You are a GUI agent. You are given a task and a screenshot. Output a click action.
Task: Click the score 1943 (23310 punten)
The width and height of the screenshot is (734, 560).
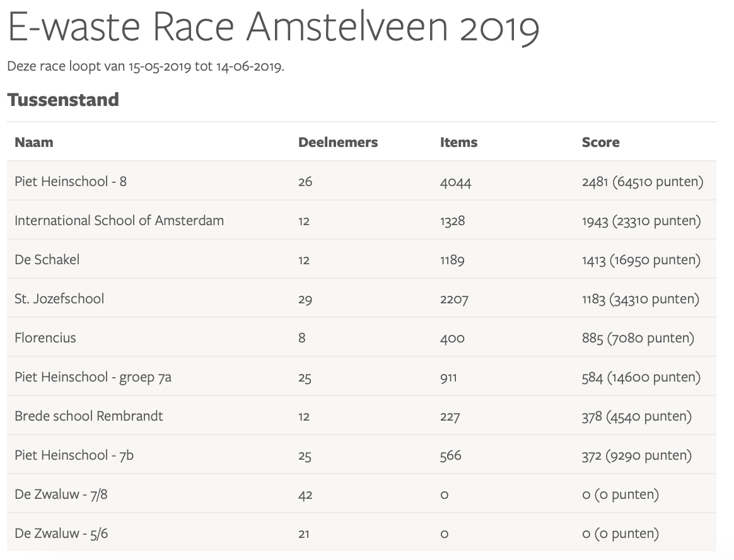point(641,221)
